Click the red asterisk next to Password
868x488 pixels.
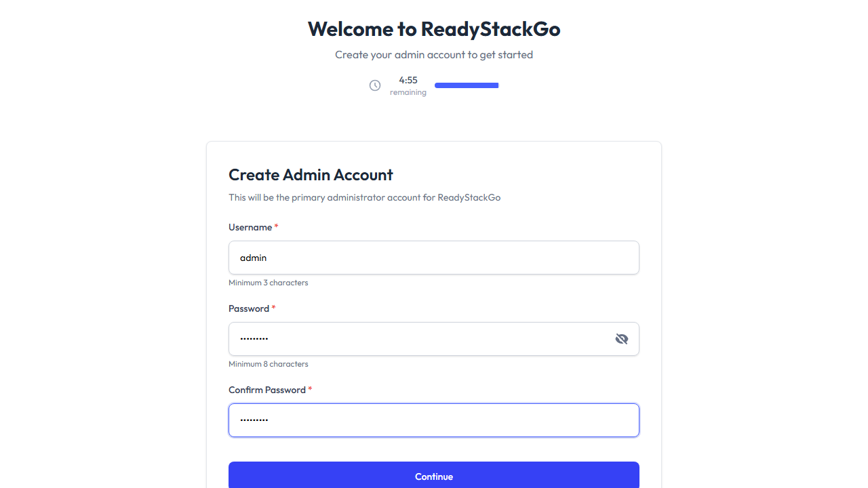coord(274,308)
